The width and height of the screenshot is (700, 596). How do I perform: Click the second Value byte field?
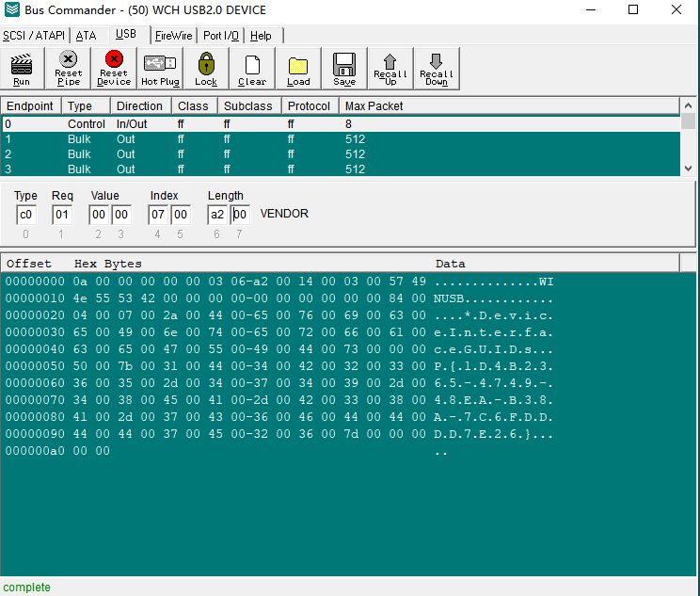coord(121,215)
